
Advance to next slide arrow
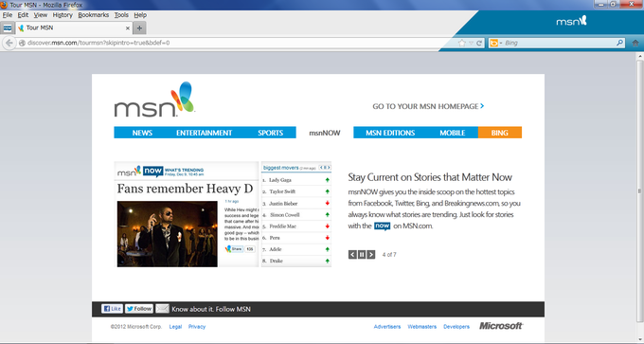371,255
